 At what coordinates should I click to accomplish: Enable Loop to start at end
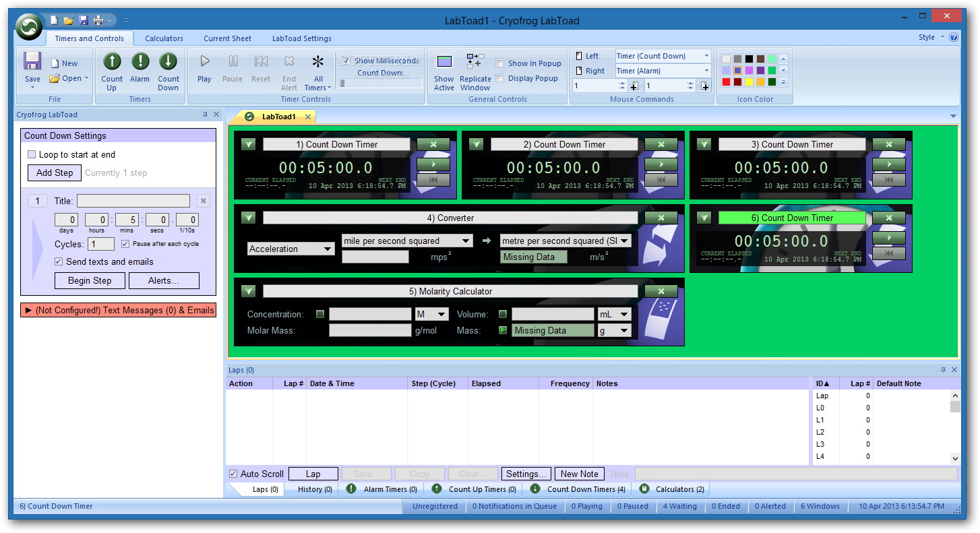tap(32, 155)
